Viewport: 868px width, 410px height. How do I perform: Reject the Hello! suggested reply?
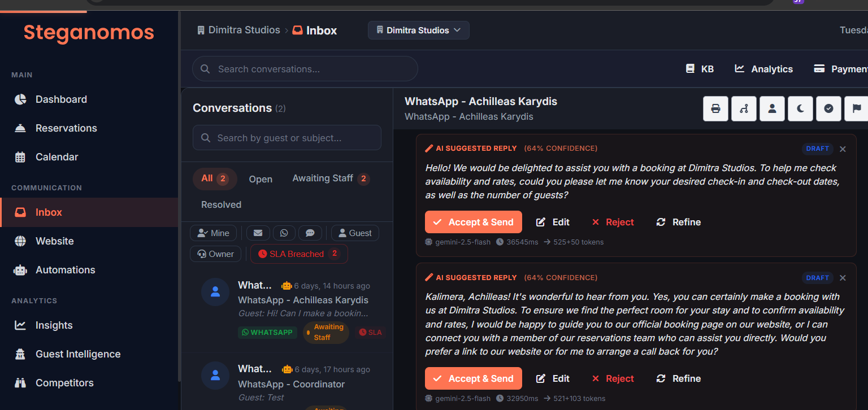pyautogui.click(x=613, y=222)
